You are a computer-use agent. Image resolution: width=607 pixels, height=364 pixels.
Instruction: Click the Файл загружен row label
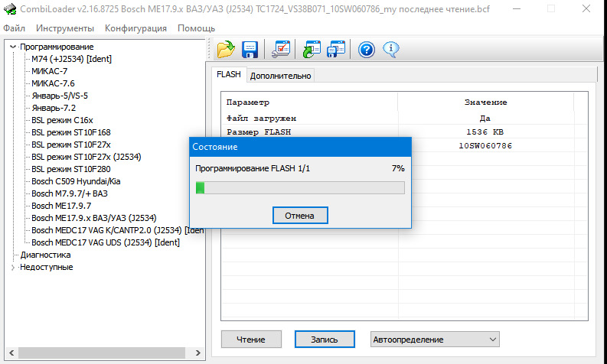coord(261,119)
